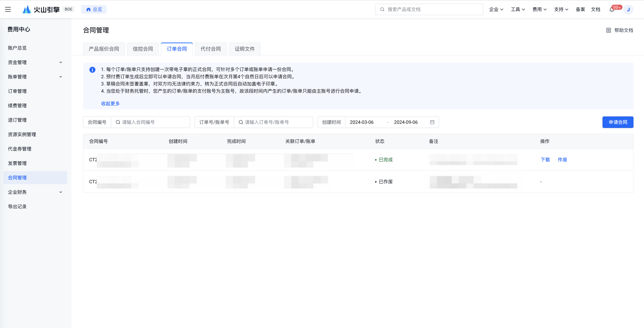This screenshot has height=328, width=644.
Task: Open 退订管理 in sidebar
Action: tap(17, 120)
